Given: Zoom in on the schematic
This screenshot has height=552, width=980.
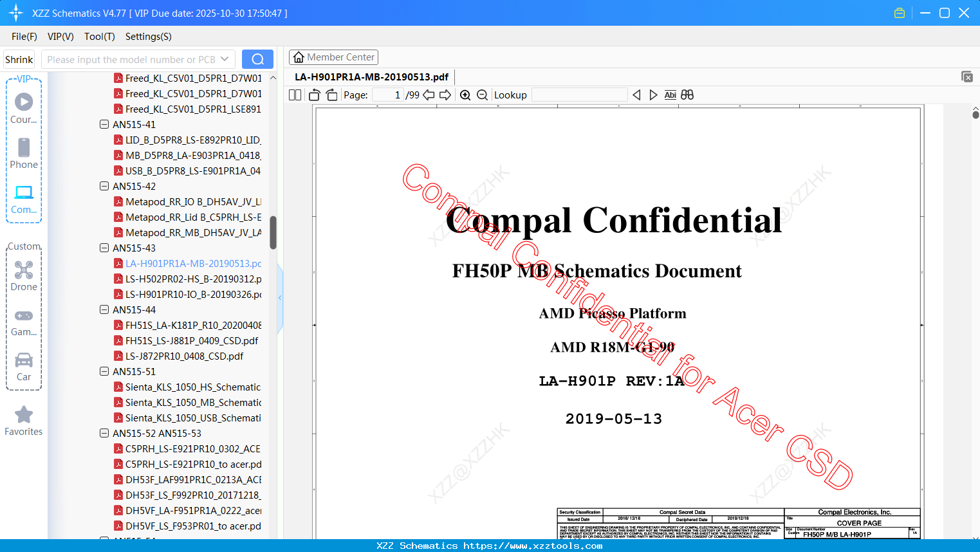Looking at the screenshot, I should click(465, 95).
